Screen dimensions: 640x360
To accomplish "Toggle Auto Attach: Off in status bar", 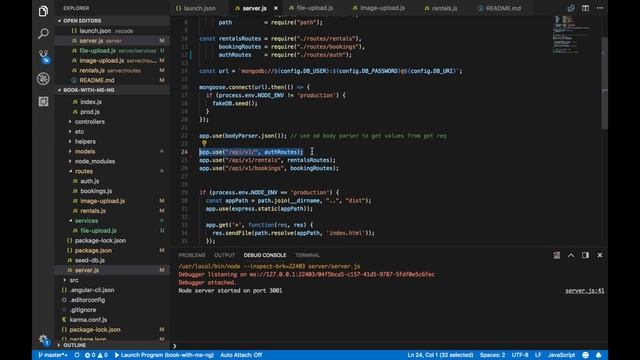I will 241,355.
